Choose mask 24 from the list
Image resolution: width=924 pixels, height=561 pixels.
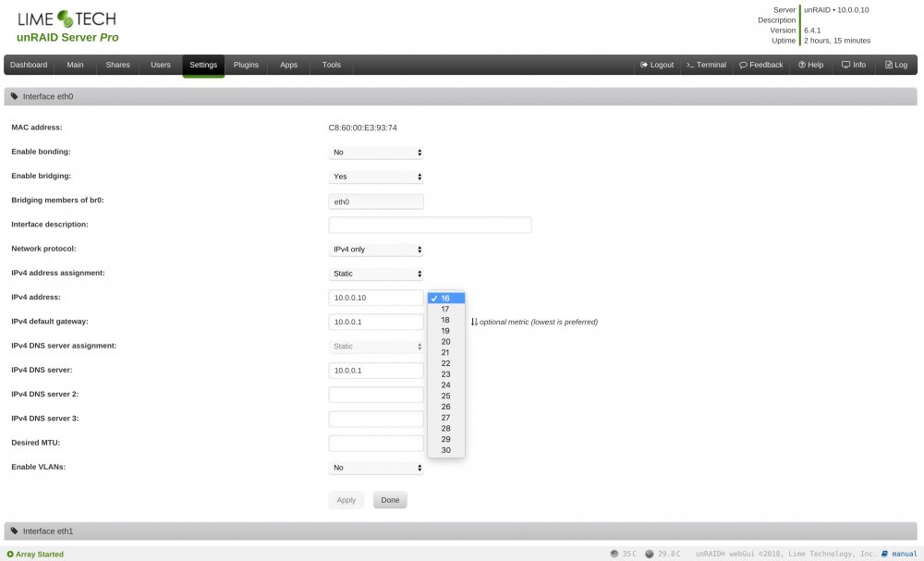pos(446,384)
